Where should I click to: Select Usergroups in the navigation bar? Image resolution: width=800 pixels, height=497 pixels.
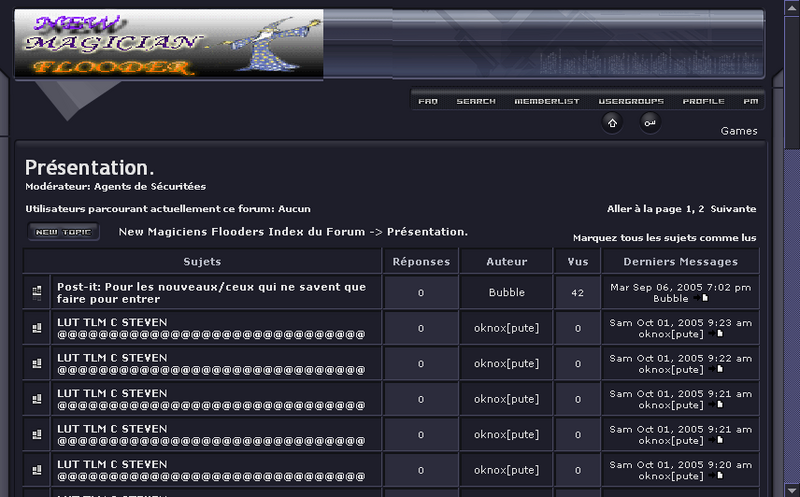(631, 101)
